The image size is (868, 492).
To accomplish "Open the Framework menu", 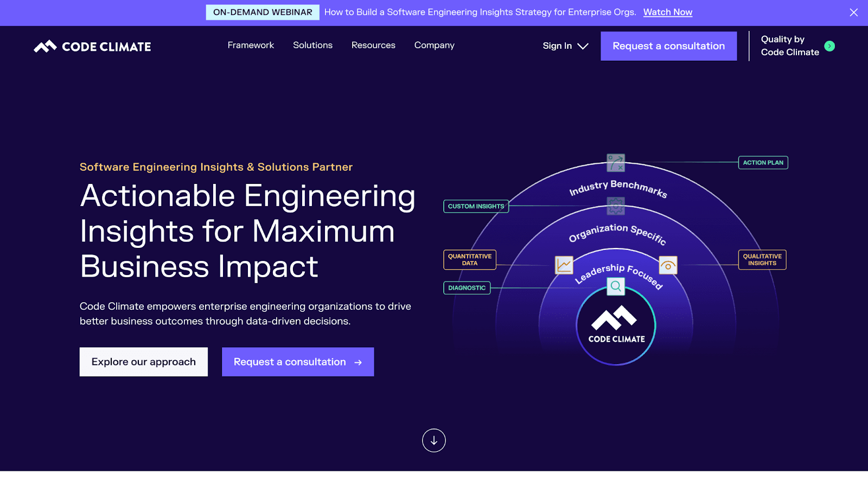I will [x=251, y=46].
